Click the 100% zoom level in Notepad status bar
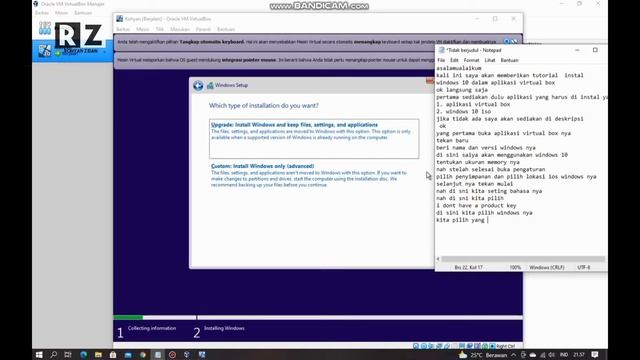The image size is (640, 360). [515, 267]
